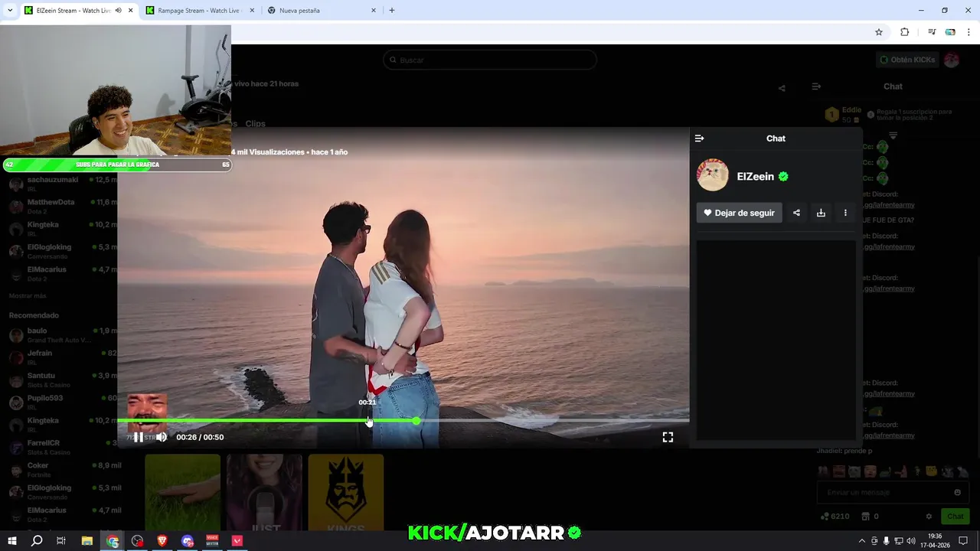Show hidden system tray icons
Image resolution: width=980 pixels, height=551 pixels.
click(862, 541)
